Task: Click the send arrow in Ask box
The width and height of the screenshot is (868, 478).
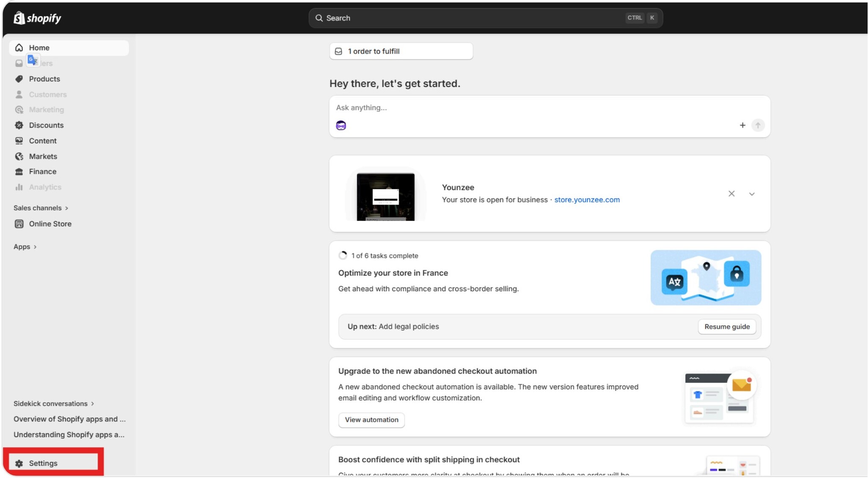Action: coord(758,125)
